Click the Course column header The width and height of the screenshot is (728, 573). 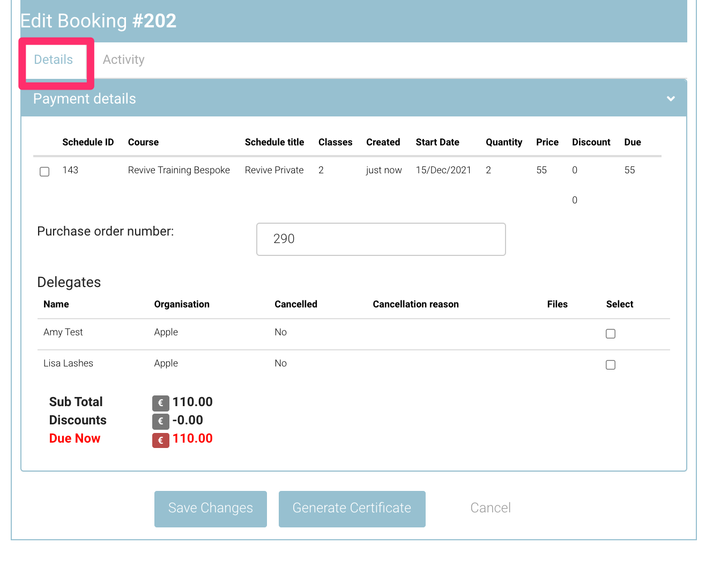tap(143, 142)
